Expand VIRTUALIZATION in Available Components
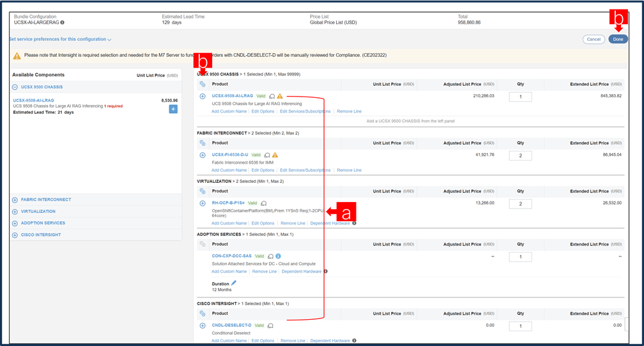644x346 pixels. [15, 212]
